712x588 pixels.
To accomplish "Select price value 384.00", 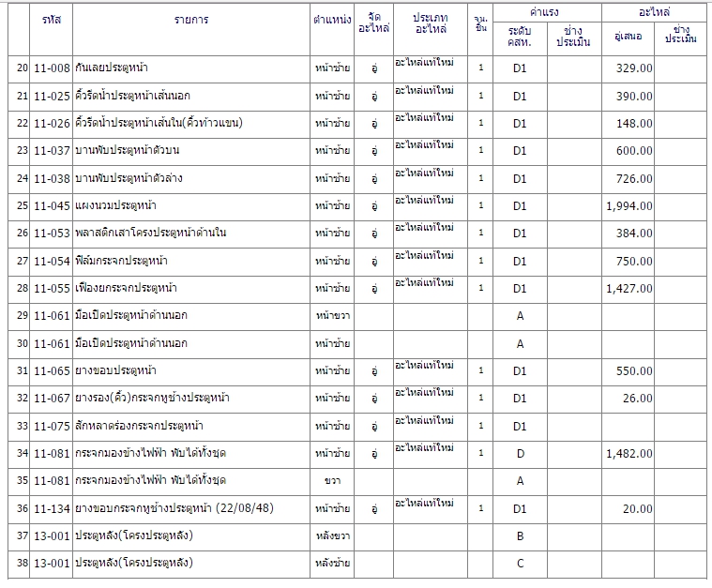I will 634,234.
